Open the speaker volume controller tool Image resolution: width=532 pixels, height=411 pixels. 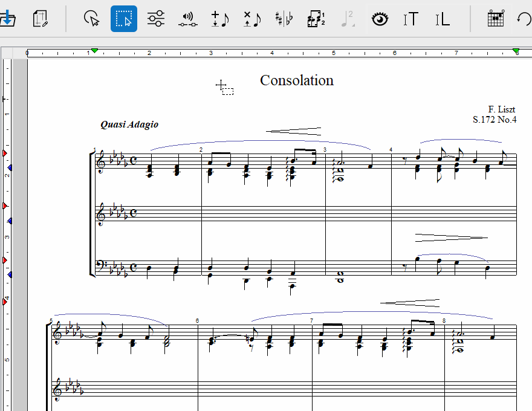(188, 19)
